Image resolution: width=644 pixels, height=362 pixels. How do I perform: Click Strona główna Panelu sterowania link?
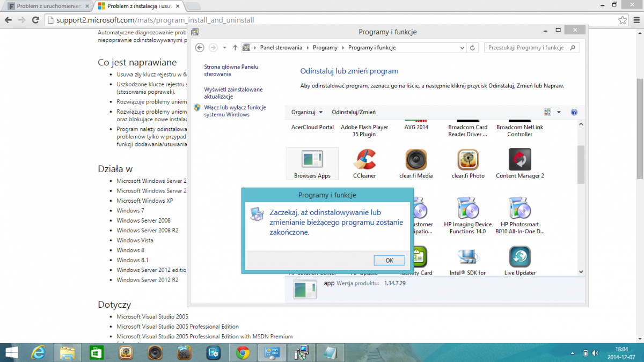pos(231,70)
